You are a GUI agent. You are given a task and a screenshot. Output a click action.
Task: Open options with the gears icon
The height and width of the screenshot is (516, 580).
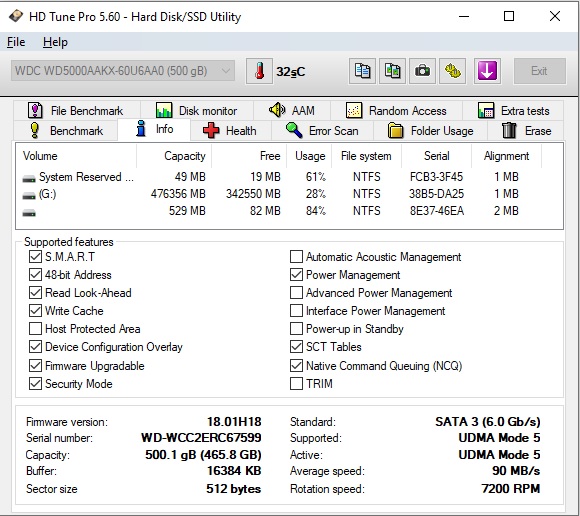(x=452, y=71)
